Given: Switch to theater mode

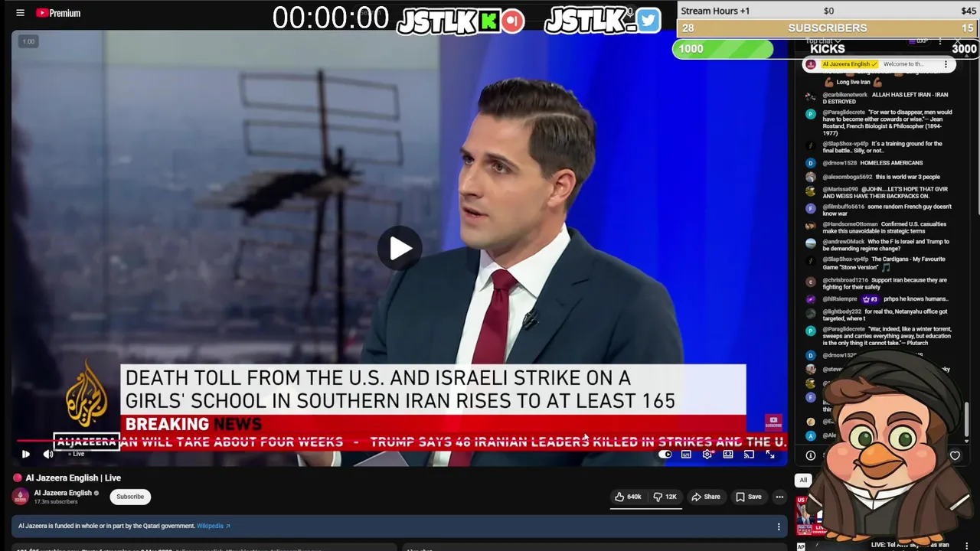Looking at the screenshot, I should click(x=728, y=455).
